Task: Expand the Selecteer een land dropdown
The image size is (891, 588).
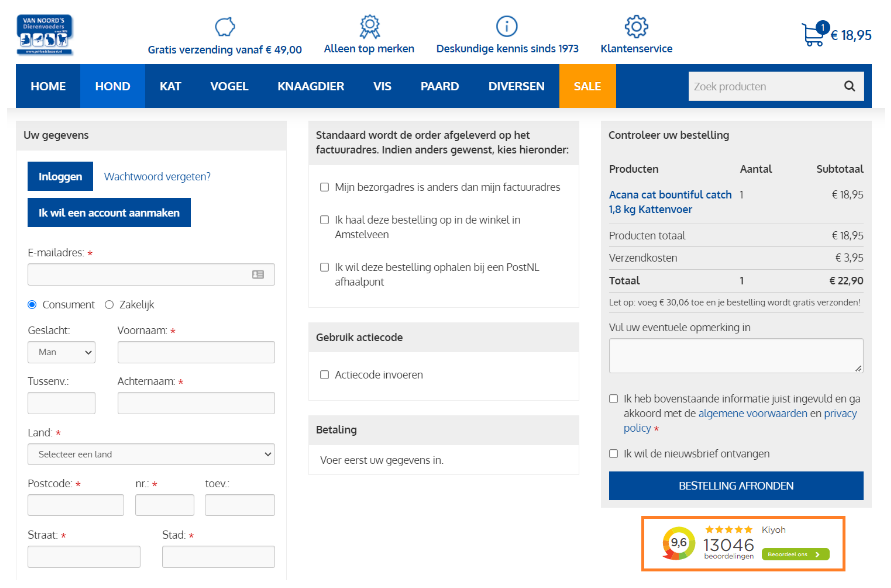Action: click(x=150, y=454)
